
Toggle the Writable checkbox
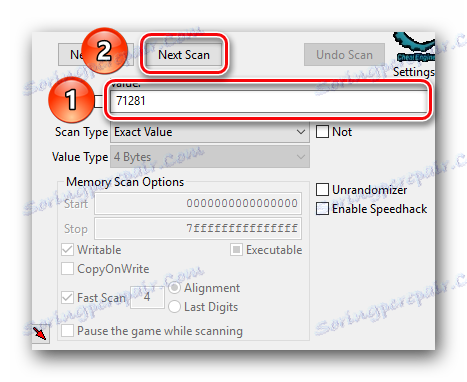[x=67, y=250]
